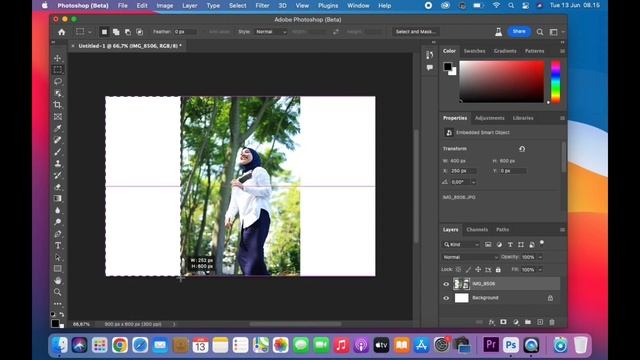Add layer style fx
This screenshot has width=640, height=360.
(x=491, y=322)
